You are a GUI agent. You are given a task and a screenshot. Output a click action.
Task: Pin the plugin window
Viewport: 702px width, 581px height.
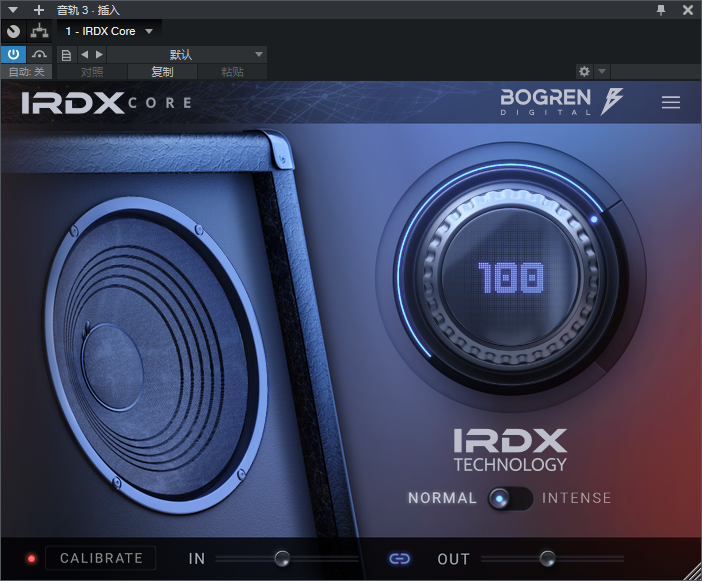(661, 9)
